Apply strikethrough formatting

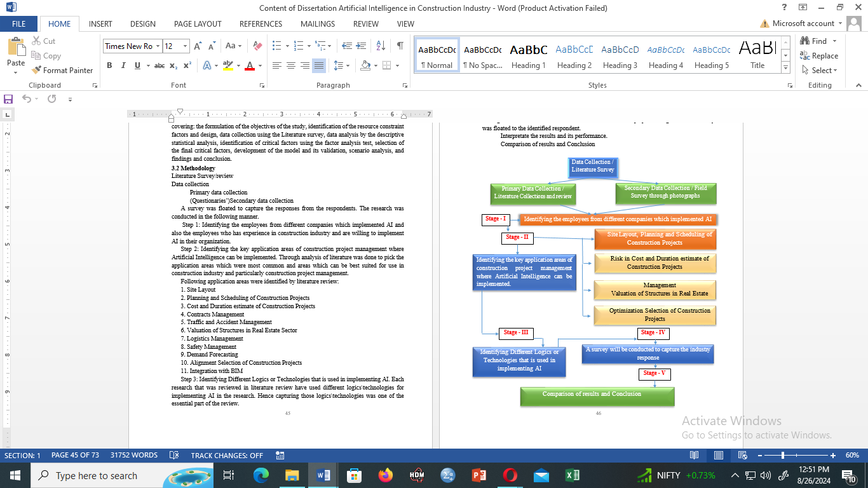click(x=159, y=65)
